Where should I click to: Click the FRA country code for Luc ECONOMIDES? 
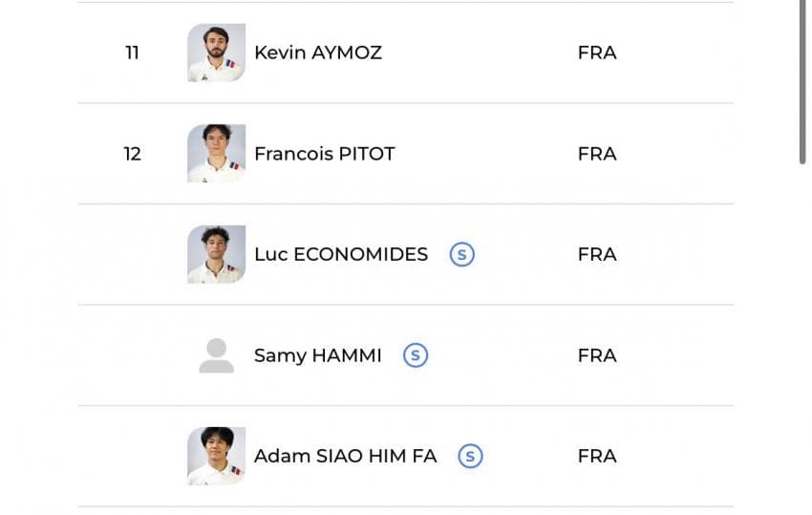[x=597, y=254]
